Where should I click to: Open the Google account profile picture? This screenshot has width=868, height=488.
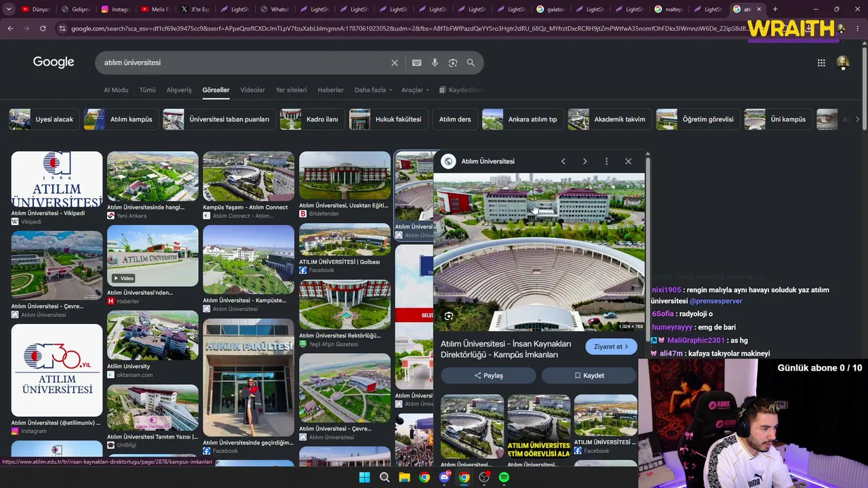coord(843,62)
